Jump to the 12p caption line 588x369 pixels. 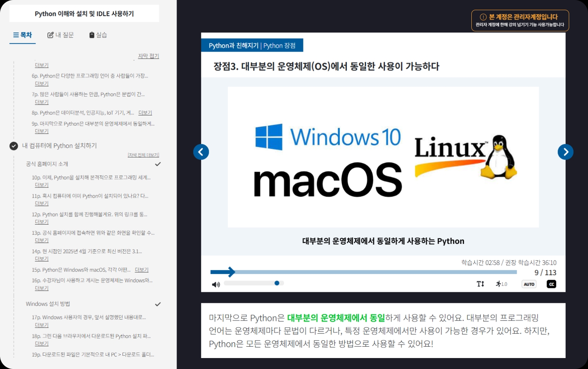[90, 214]
